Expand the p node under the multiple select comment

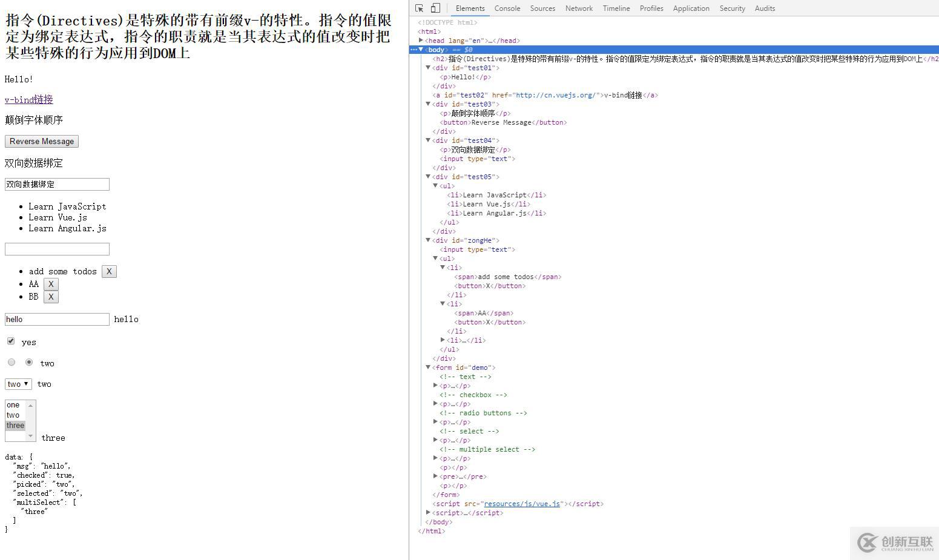(x=435, y=458)
